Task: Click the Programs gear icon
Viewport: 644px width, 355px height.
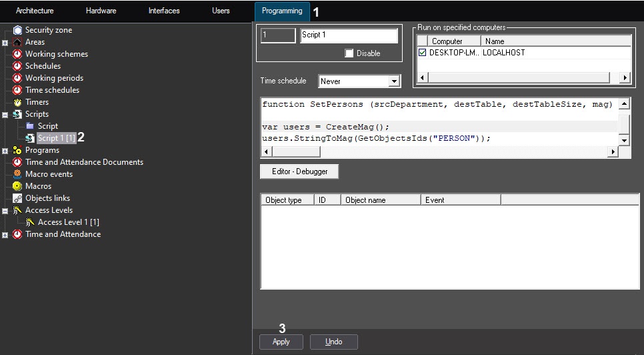Action: pos(17,150)
